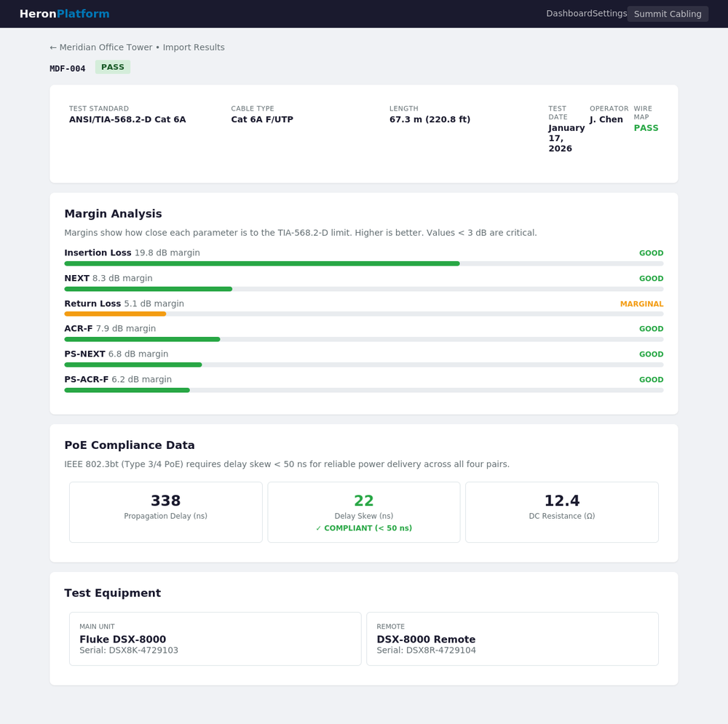Click the MARGINAL label on Return Loss
This screenshot has width=728, height=724.
pyautogui.click(x=641, y=303)
